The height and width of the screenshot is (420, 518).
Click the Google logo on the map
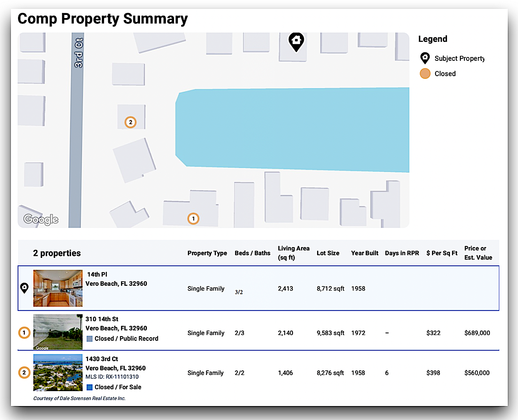click(x=41, y=219)
